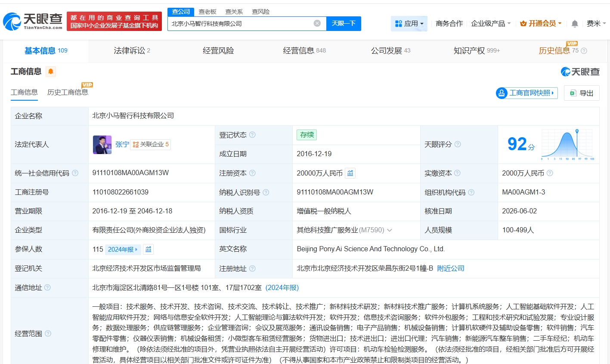
Task: Click the help icon beside 注册资本 label
Action: click(x=253, y=173)
